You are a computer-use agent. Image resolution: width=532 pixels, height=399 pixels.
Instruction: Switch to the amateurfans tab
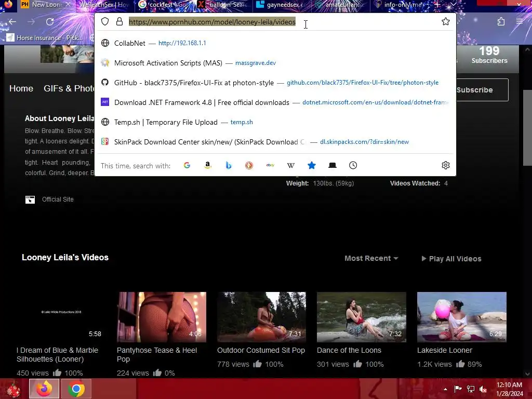click(341, 5)
